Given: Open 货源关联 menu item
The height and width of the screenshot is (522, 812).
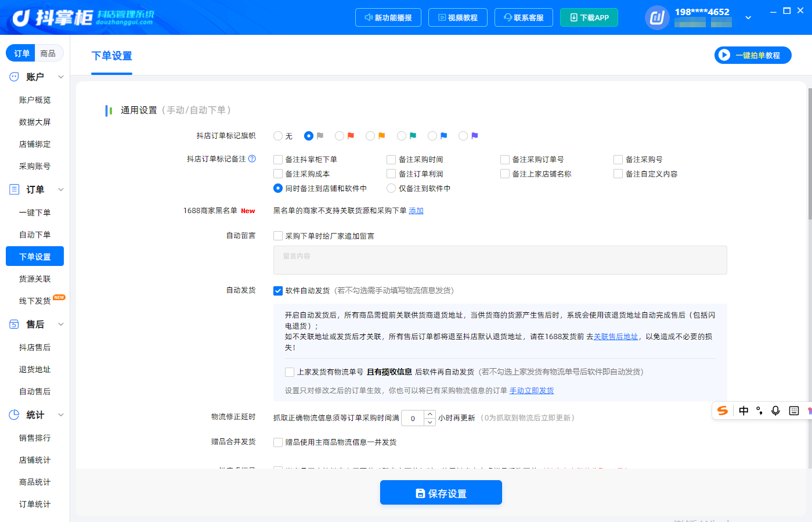Looking at the screenshot, I should coord(35,279).
